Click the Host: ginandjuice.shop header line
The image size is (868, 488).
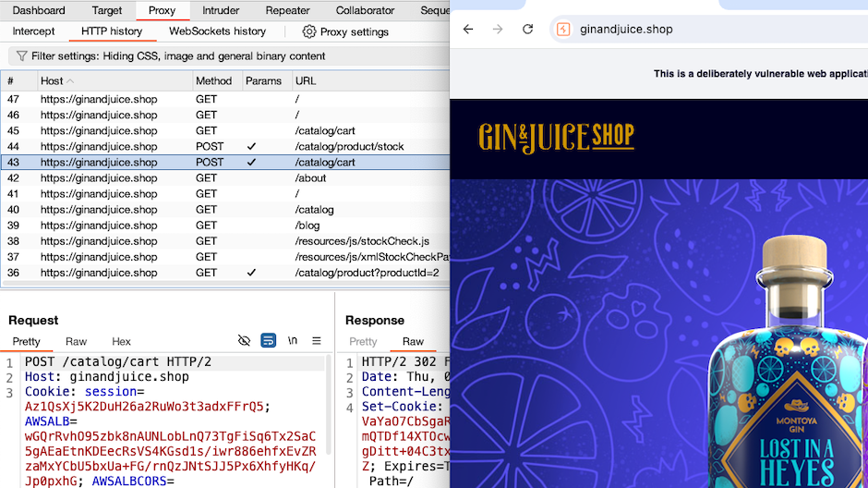(107, 377)
